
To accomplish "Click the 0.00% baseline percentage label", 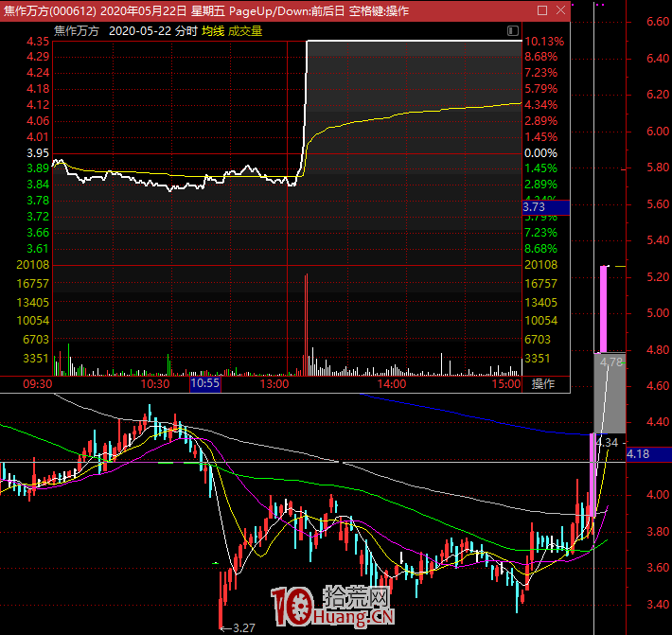I will pos(540,153).
